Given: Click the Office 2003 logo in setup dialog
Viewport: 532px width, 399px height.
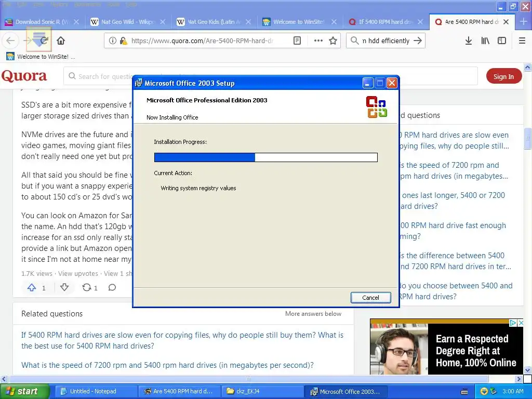Looking at the screenshot, I should (376, 107).
